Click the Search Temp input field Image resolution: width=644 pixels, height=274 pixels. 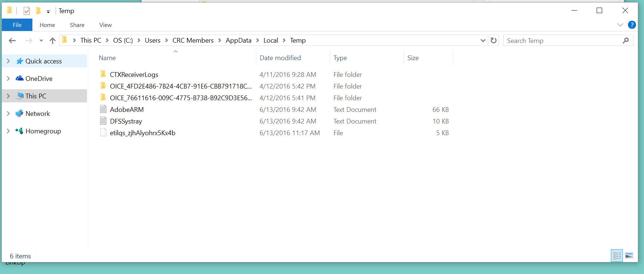[x=562, y=40]
